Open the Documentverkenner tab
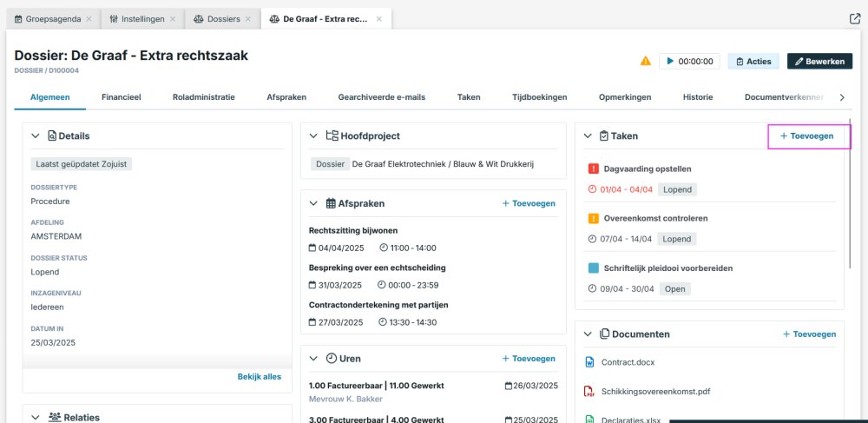 783,97
